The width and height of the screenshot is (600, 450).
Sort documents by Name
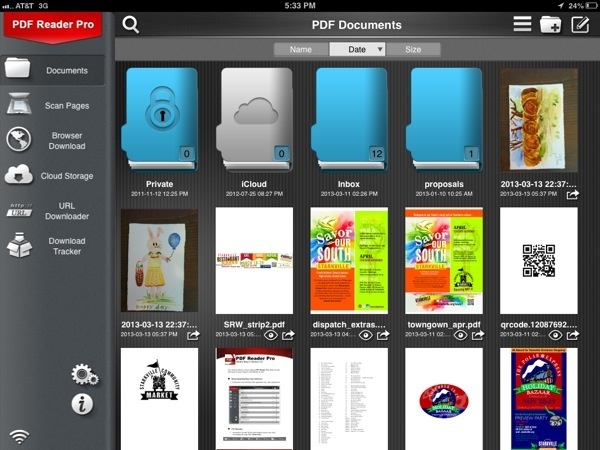point(301,49)
